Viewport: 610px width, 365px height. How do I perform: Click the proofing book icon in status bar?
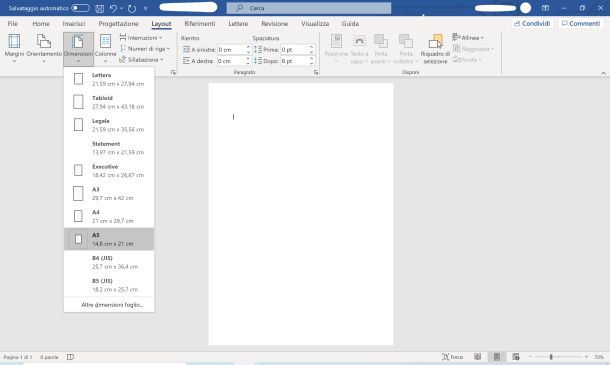click(70, 357)
